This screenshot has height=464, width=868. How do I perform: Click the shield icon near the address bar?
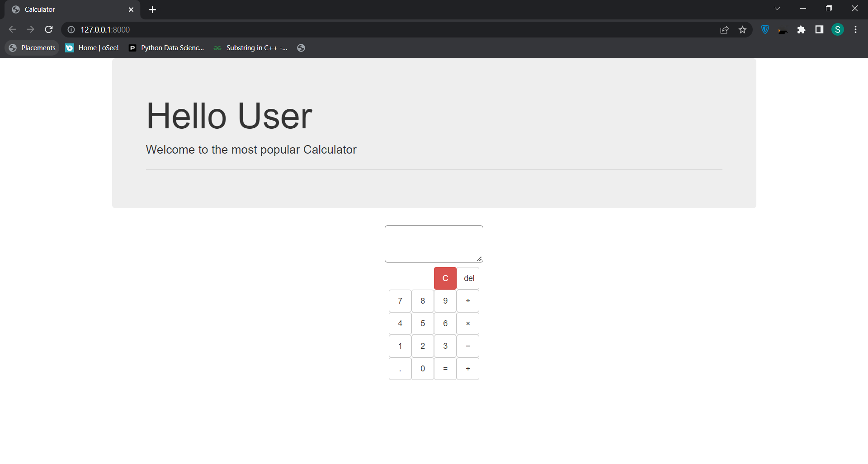[x=765, y=29]
